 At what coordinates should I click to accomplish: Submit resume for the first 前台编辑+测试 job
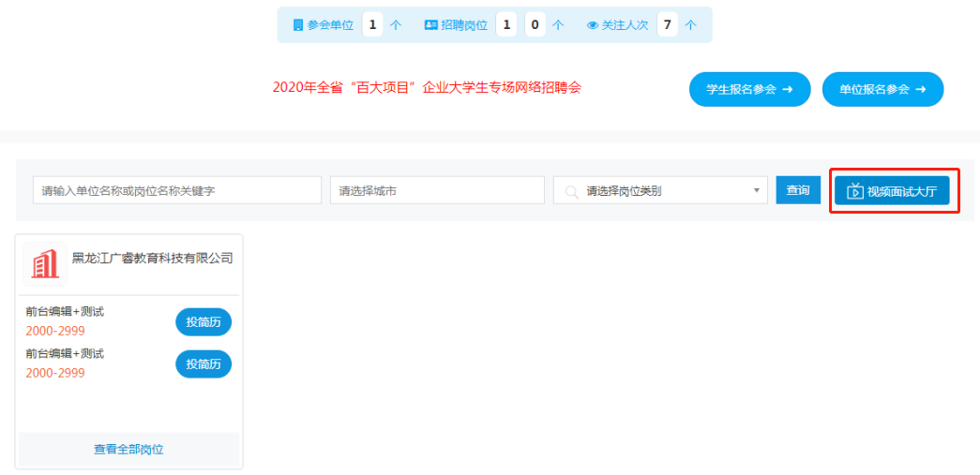pos(203,321)
